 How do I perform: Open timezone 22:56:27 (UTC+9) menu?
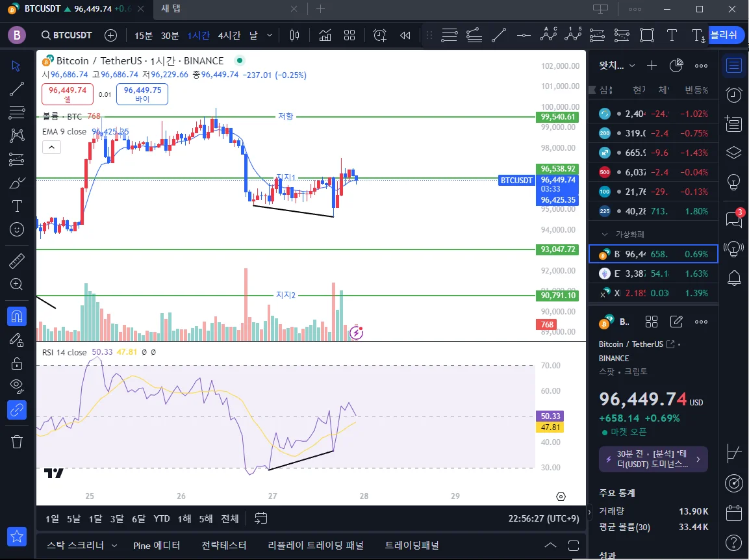(544, 518)
